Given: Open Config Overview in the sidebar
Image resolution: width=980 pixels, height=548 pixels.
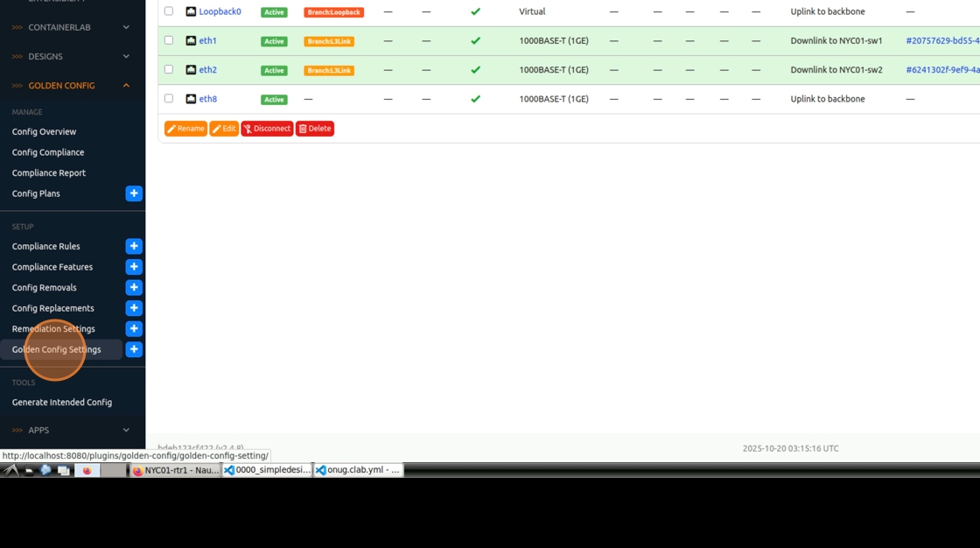Looking at the screenshot, I should pos(44,131).
